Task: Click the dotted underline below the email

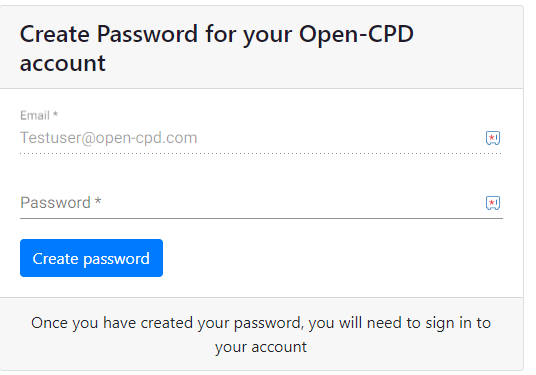Action: click(262, 153)
